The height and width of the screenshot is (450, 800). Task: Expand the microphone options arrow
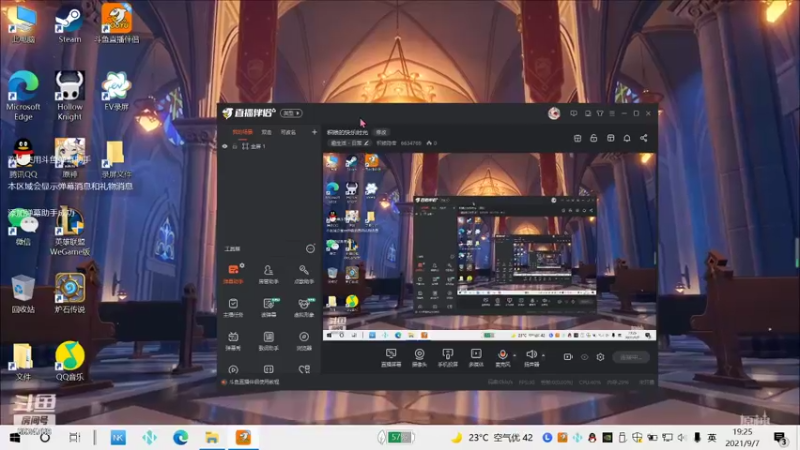(514, 355)
